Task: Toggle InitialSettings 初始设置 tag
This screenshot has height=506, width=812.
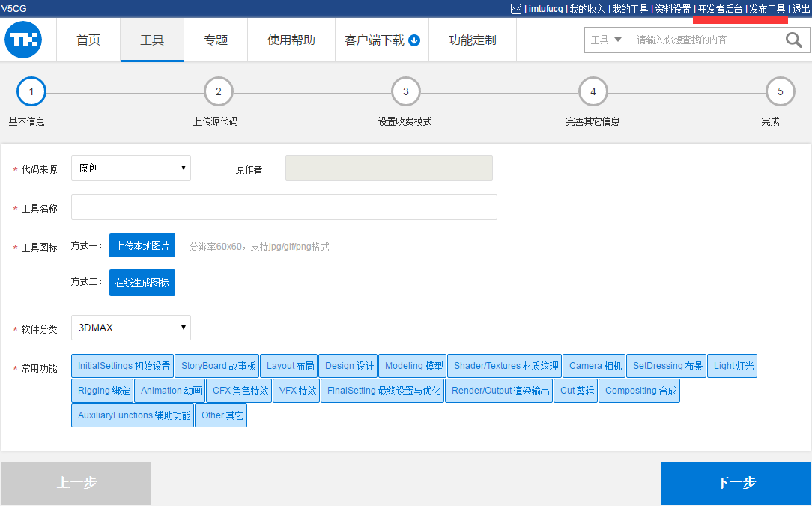Action: tap(124, 366)
